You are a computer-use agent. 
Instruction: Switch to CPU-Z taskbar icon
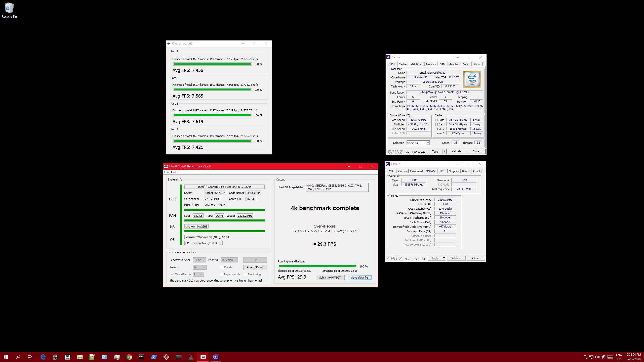(215, 357)
